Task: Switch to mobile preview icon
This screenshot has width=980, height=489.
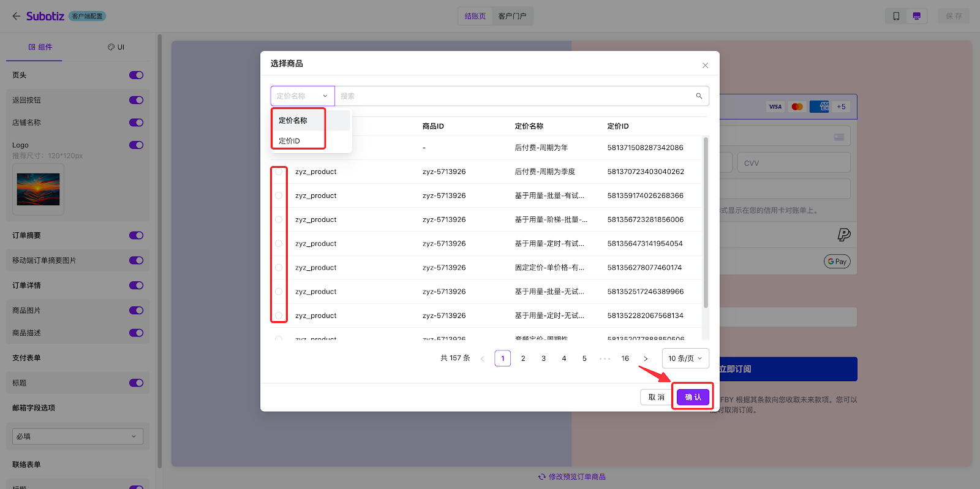Action: click(x=896, y=16)
